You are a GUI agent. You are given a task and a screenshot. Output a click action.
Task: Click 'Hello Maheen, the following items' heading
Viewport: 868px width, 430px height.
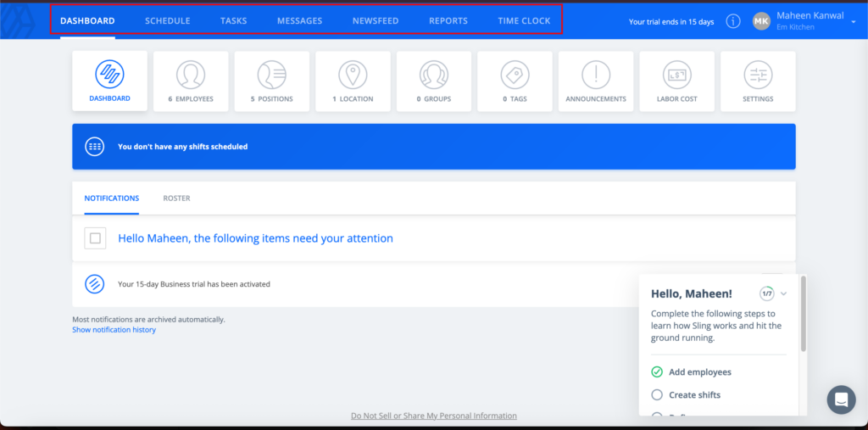tap(255, 238)
